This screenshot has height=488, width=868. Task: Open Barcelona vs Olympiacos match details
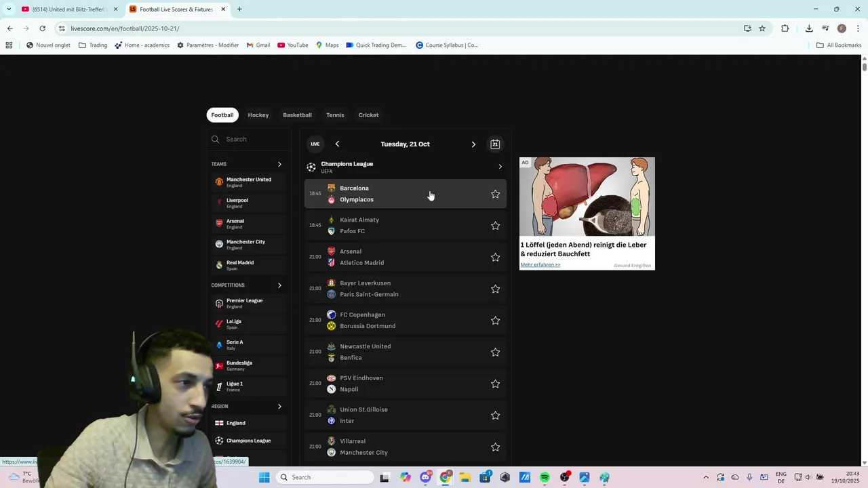coord(406,194)
